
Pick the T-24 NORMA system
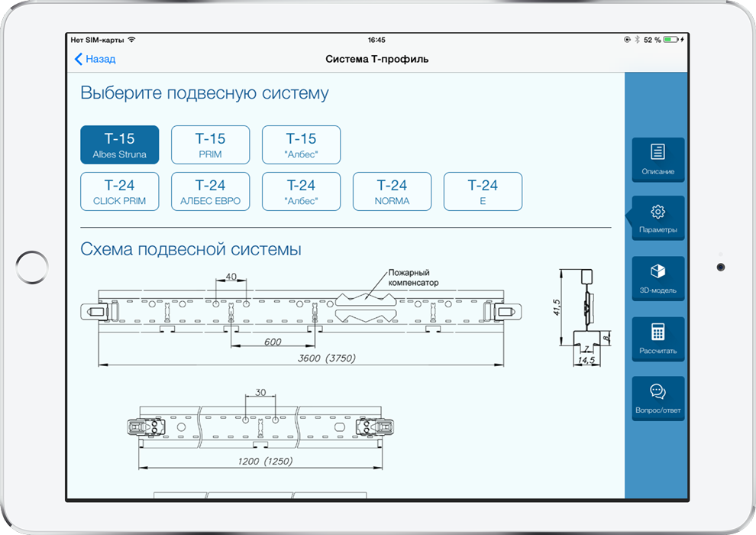[392, 192]
